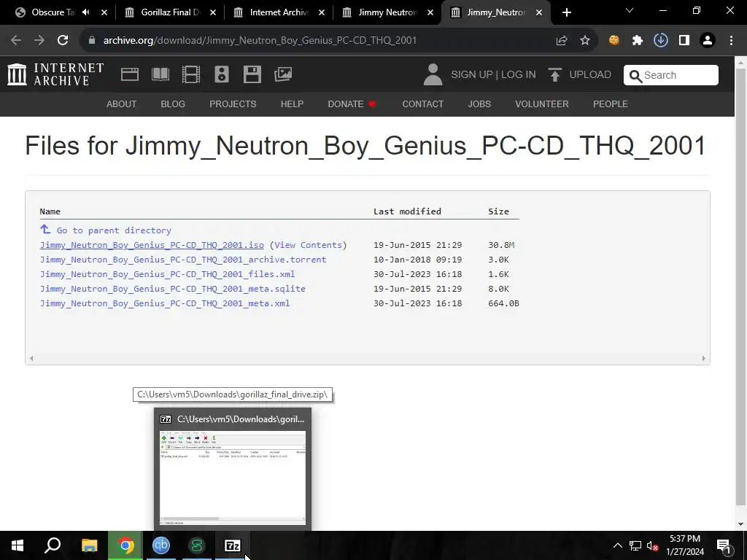Click the browser Back arrow
747x560 pixels.
[x=16, y=41]
